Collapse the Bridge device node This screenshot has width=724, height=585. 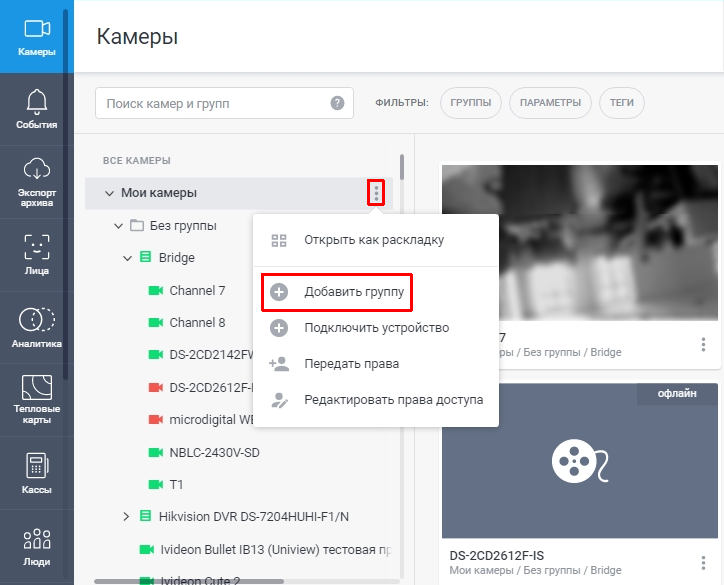[127, 258]
